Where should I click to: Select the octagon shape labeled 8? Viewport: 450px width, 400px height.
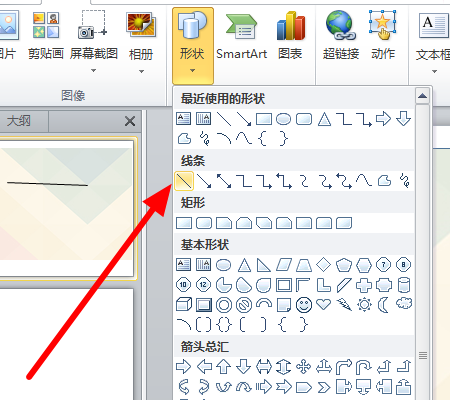403,265
